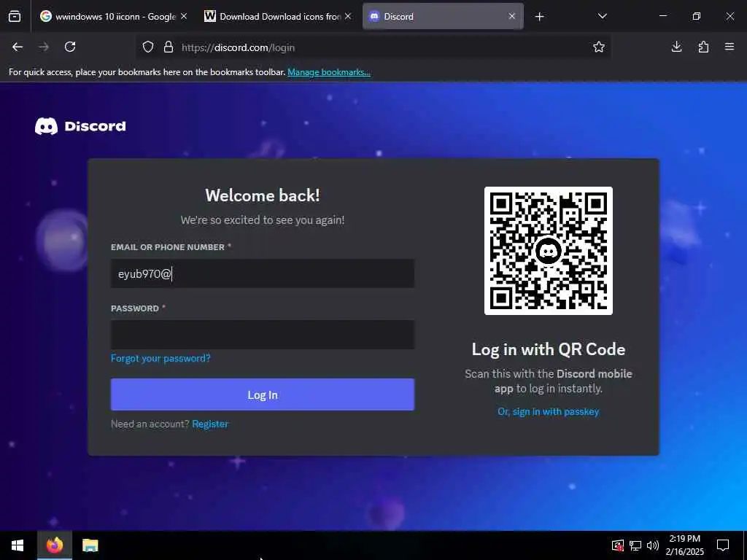This screenshot has height=560, width=747.
Task: Bookmark this page with the star
Action: click(x=599, y=47)
